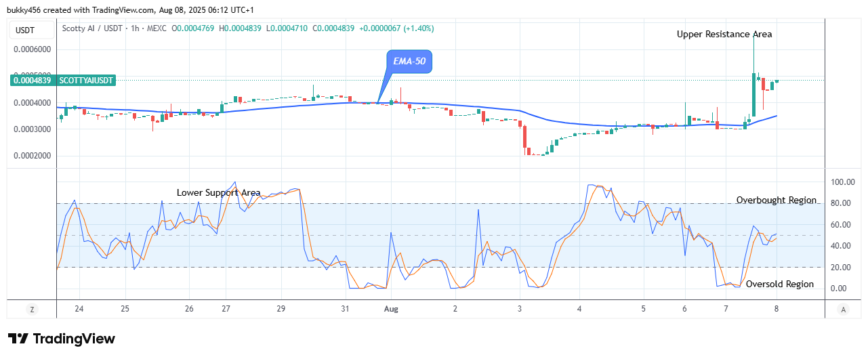Viewport: 868px width, 359px height.
Task: Click the 'Oversold Region' label
Action: pyautogui.click(x=780, y=284)
